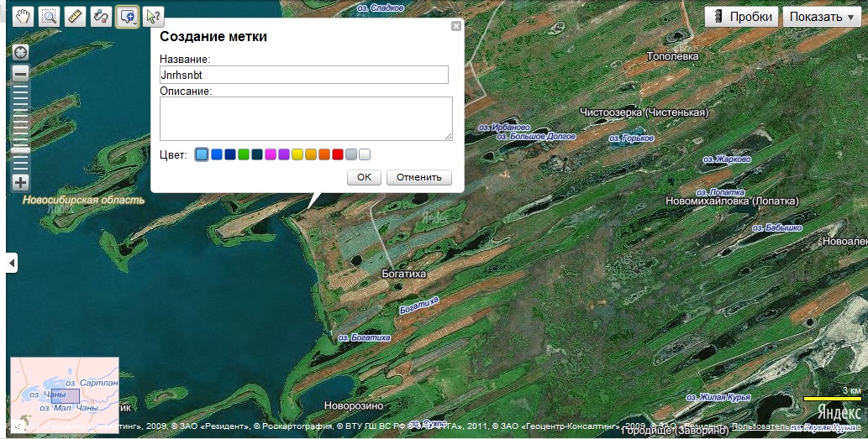
Task: Click the Описание text area
Action: 306,118
